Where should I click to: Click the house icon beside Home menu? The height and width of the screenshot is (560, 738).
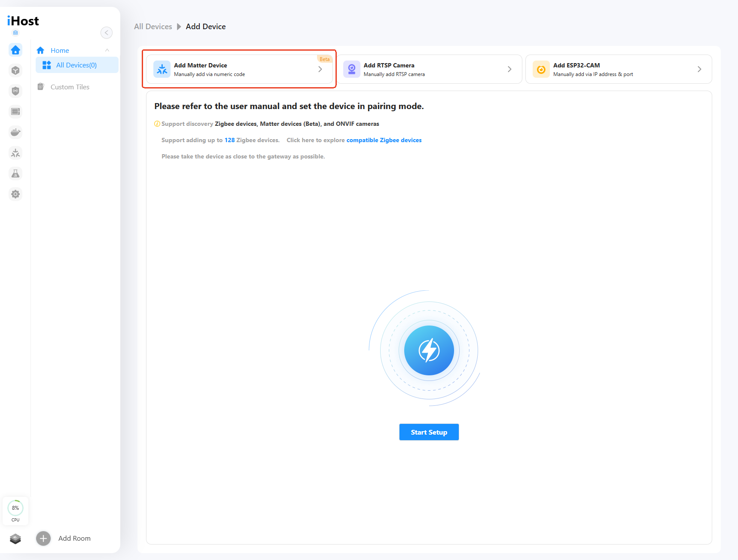(x=40, y=50)
